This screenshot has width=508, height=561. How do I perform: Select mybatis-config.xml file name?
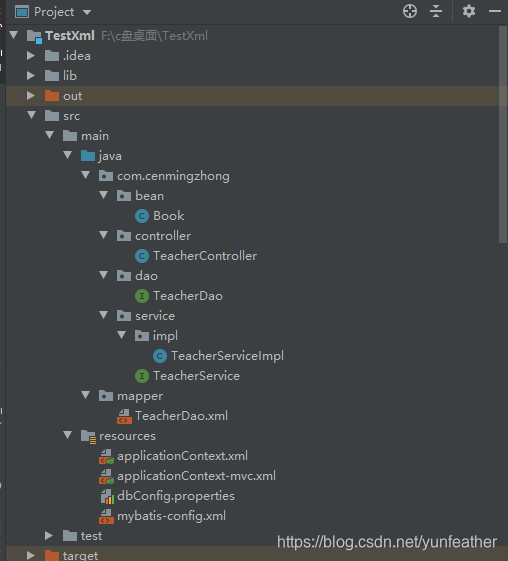[x=171, y=516]
